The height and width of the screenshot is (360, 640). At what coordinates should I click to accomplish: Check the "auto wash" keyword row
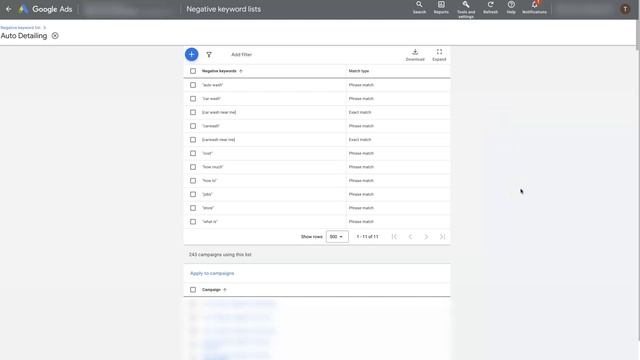click(193, 85)
